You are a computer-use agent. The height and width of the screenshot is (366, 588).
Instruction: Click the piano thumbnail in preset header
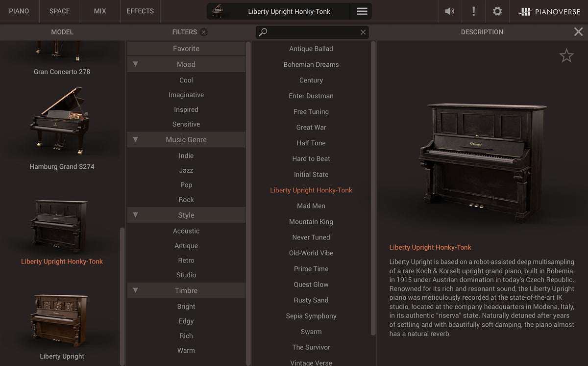[218, 11]
